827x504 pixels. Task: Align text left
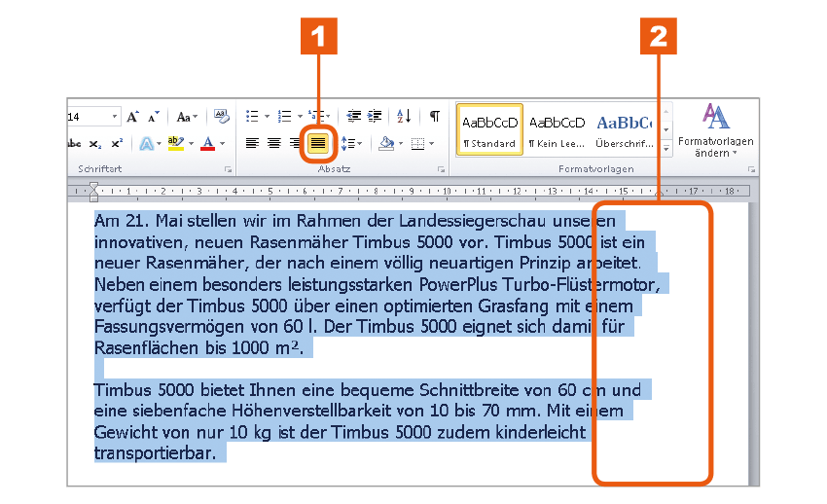point(252,143)
